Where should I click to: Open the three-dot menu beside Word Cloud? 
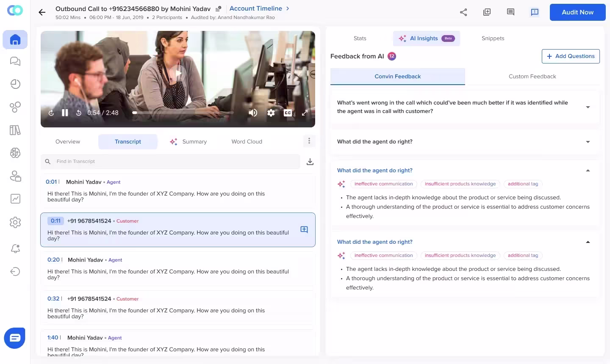[309, 141]
